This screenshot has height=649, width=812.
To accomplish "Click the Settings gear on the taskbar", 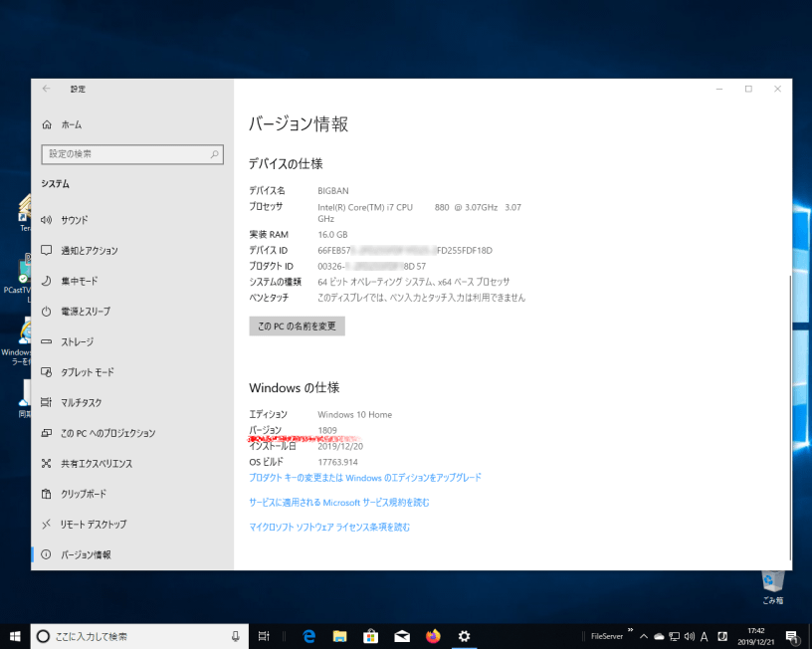I will 464,636.
